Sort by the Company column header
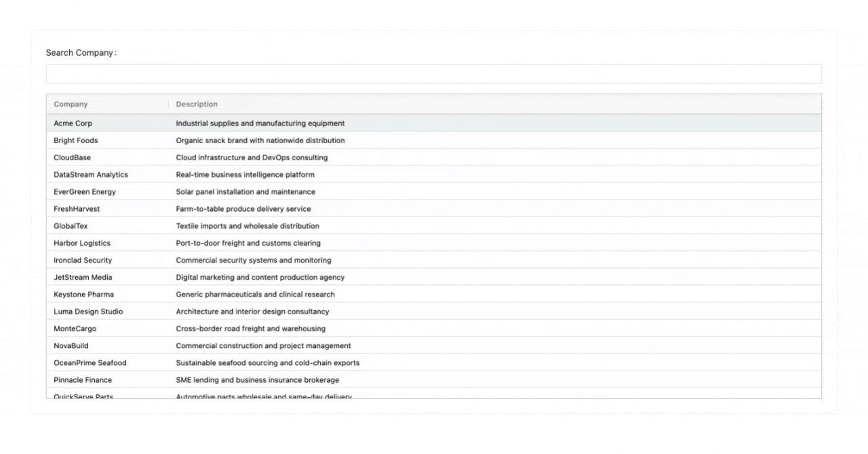 [71, 105]
